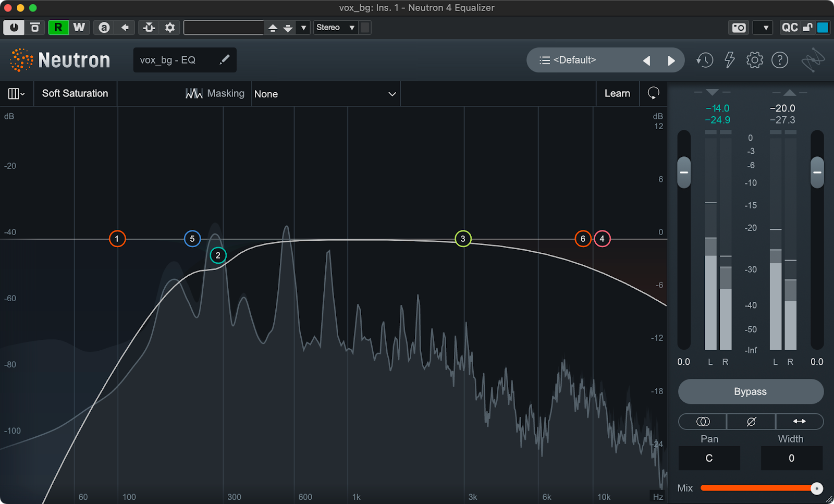Click the Bypass button
This screenshot has width=834, height=504.
point(751,391)
